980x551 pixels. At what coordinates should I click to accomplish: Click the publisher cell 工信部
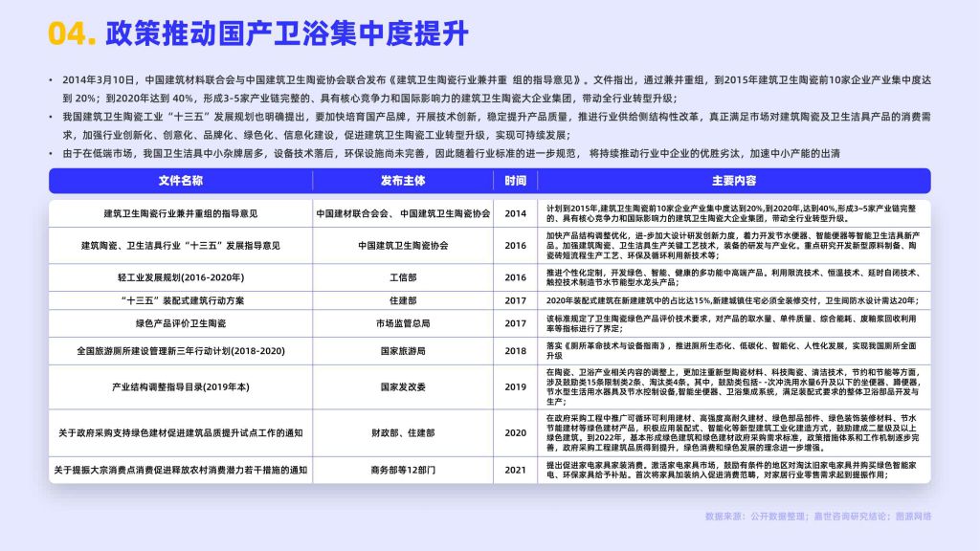pos(403,277)
